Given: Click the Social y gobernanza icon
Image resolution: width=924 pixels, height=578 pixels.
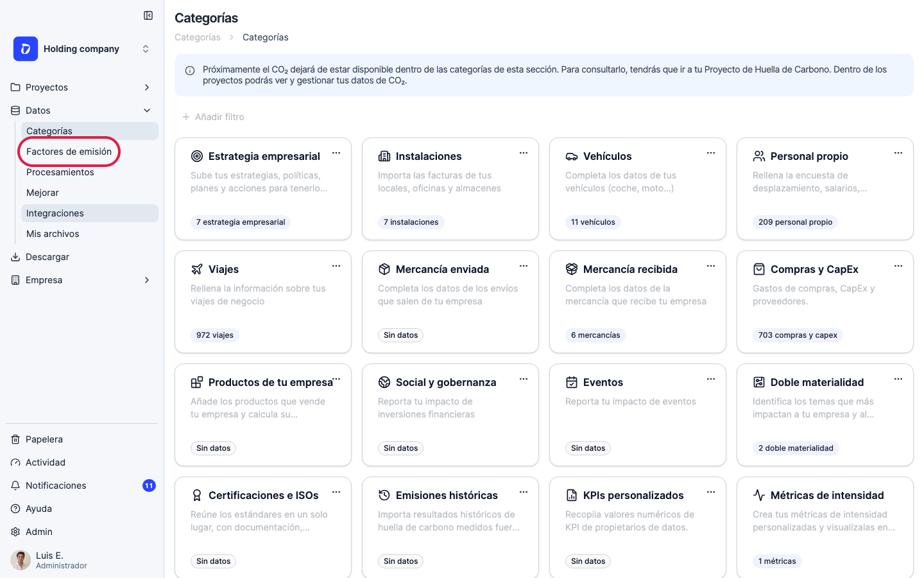Looking at the screenshot, I should tap(384, 382).
